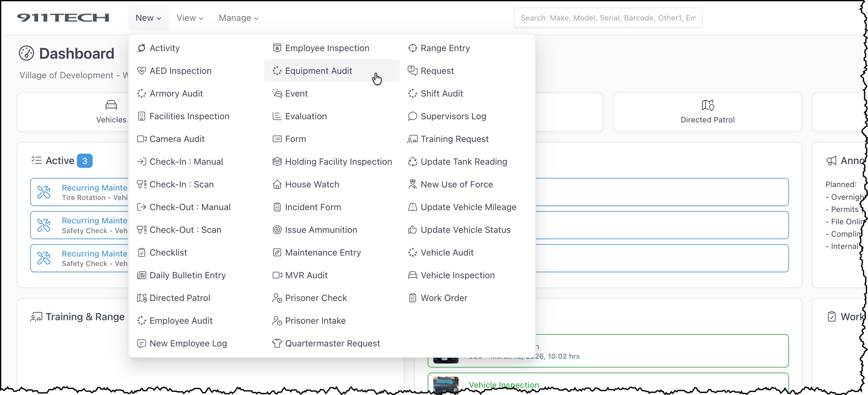This screenshot has width=868, height=395.
Task: Click the Update Vehicle Status thumbs-up icon
Action: (x=413, y=230)
